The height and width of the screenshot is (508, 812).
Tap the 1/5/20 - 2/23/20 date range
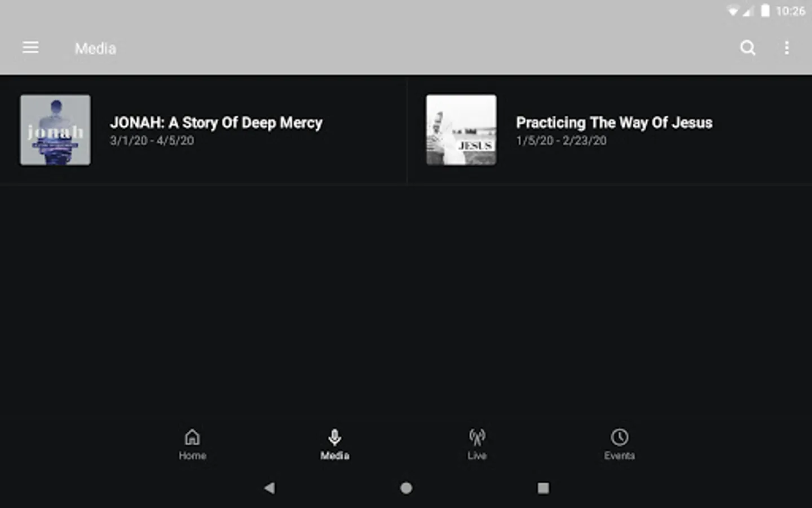click(561, 141)
